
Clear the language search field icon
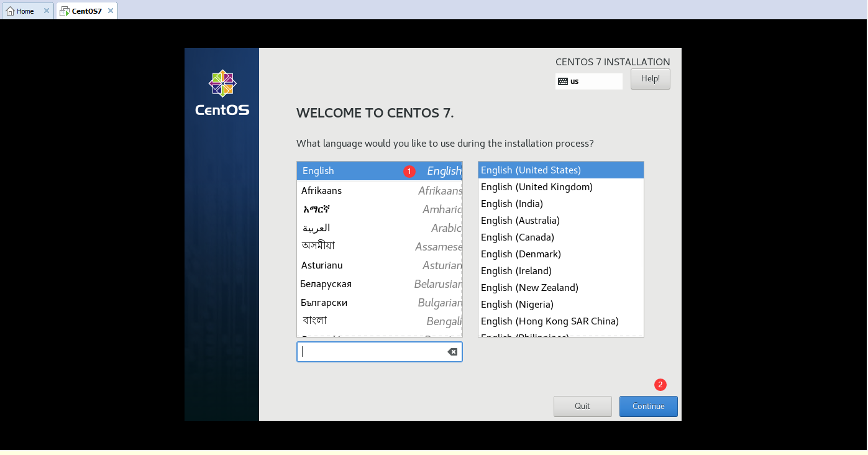coord(452,352)
